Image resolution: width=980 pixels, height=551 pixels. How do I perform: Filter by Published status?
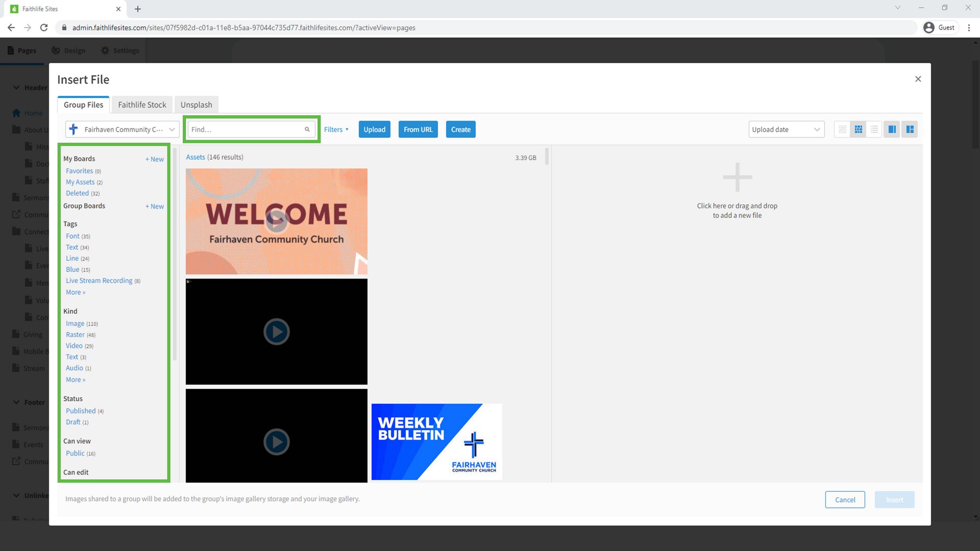(81, 411)
